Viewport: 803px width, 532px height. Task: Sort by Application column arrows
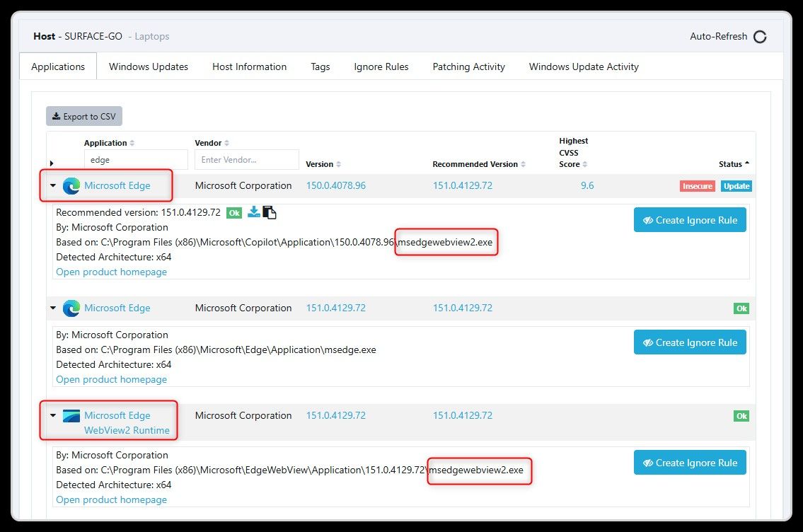click(132, 144)
